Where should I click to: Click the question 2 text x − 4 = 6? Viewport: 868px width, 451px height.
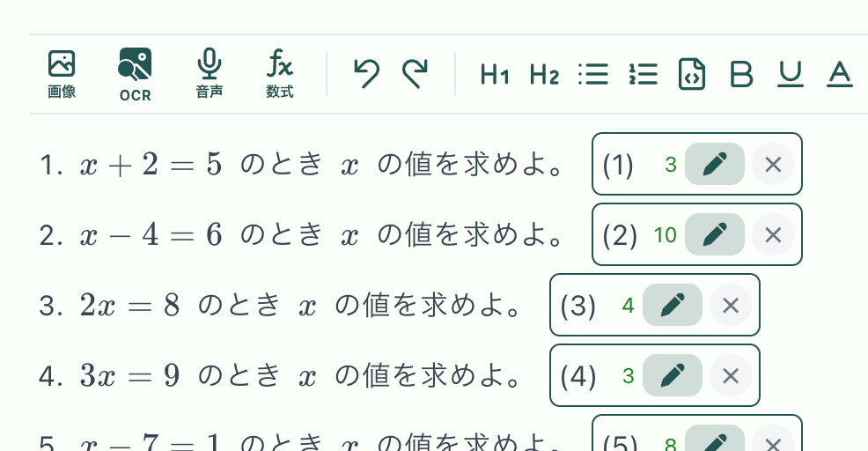point(151,234)
